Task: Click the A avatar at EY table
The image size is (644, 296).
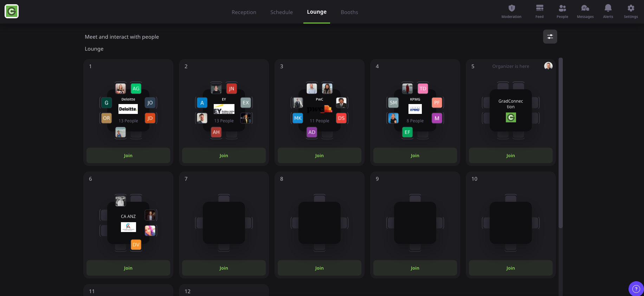Action: pyautogui.click(x=202, y=103)
